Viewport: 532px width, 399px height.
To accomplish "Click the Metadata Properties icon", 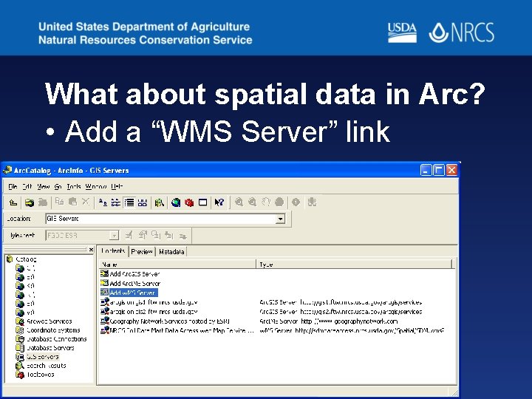I will pyautogui.click(x=143, y=235).
